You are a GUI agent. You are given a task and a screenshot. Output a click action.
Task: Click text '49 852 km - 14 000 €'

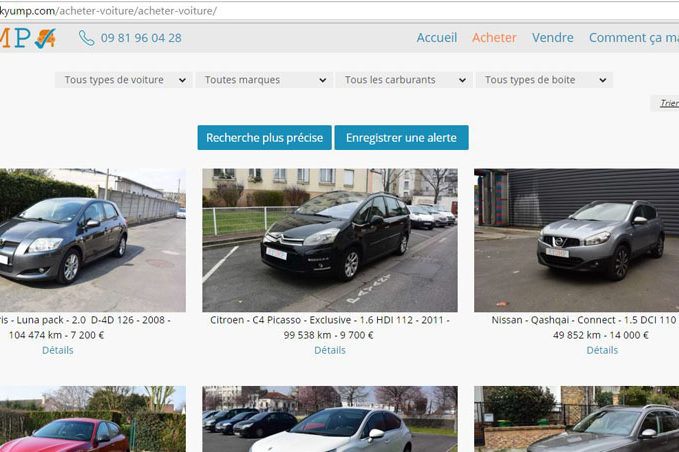(601, 335)
